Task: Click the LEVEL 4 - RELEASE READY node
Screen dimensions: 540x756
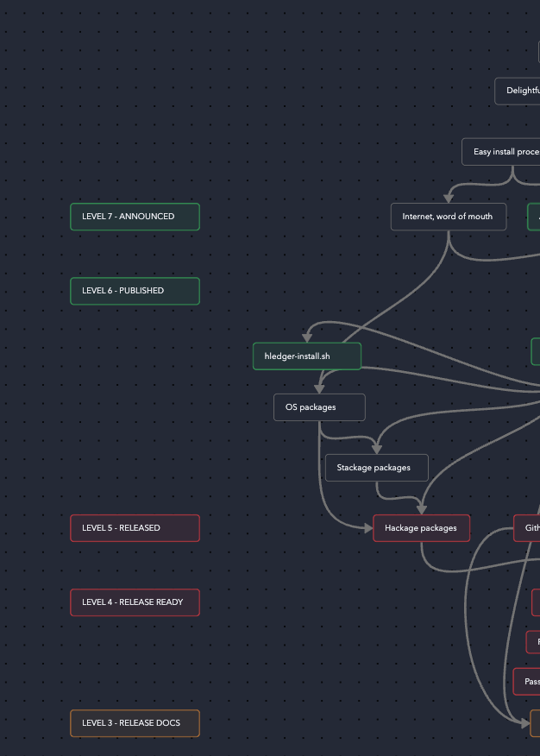Action: point(135,602)
